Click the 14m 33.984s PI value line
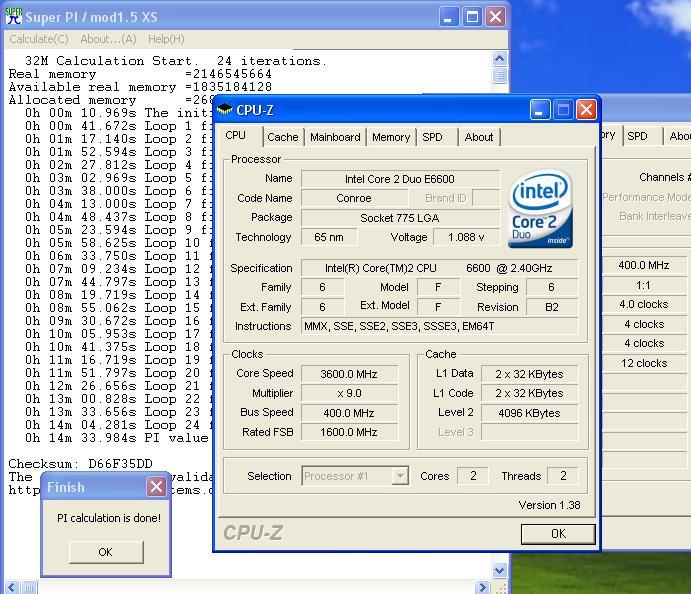This screenshot has width=691, height=594. coord(117,438)
